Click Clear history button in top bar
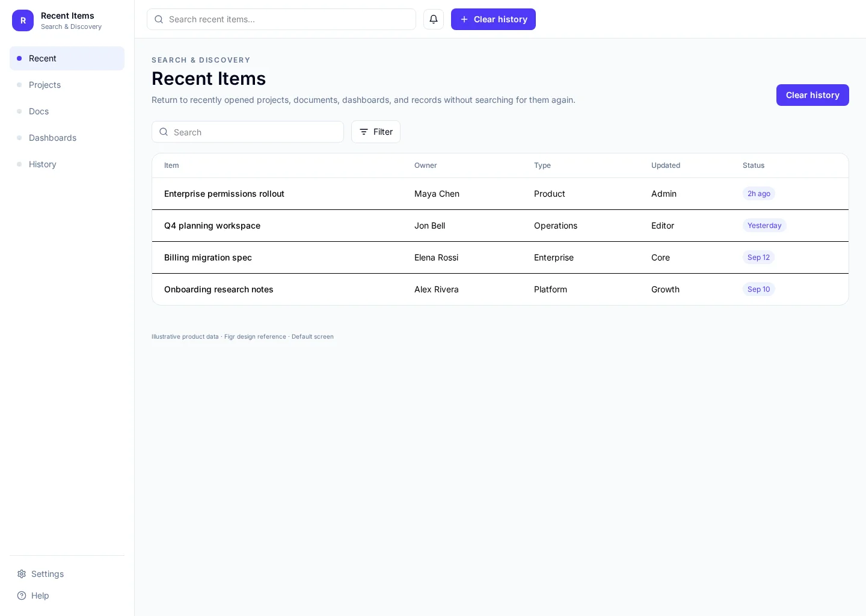 (493, 19)
